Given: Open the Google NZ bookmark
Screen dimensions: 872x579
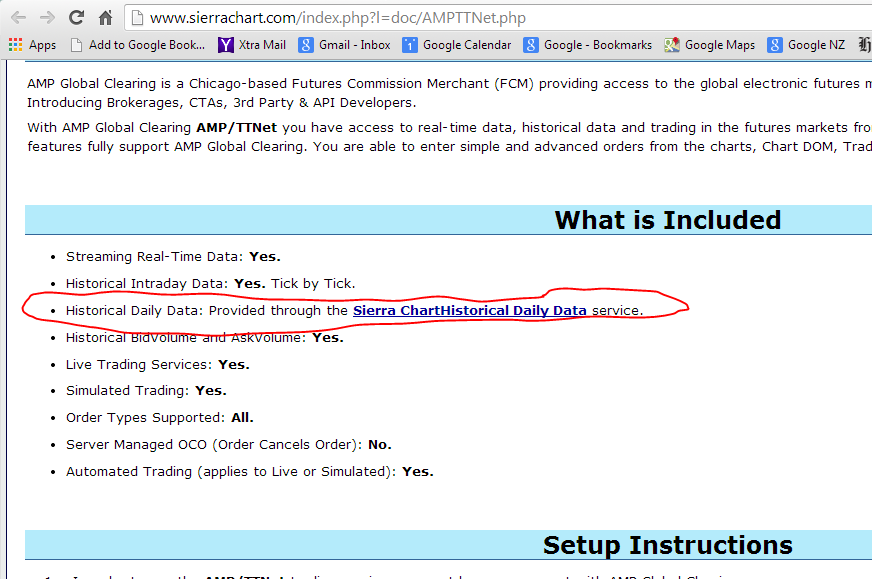Looking at the screenshot, I should [806, 45].
